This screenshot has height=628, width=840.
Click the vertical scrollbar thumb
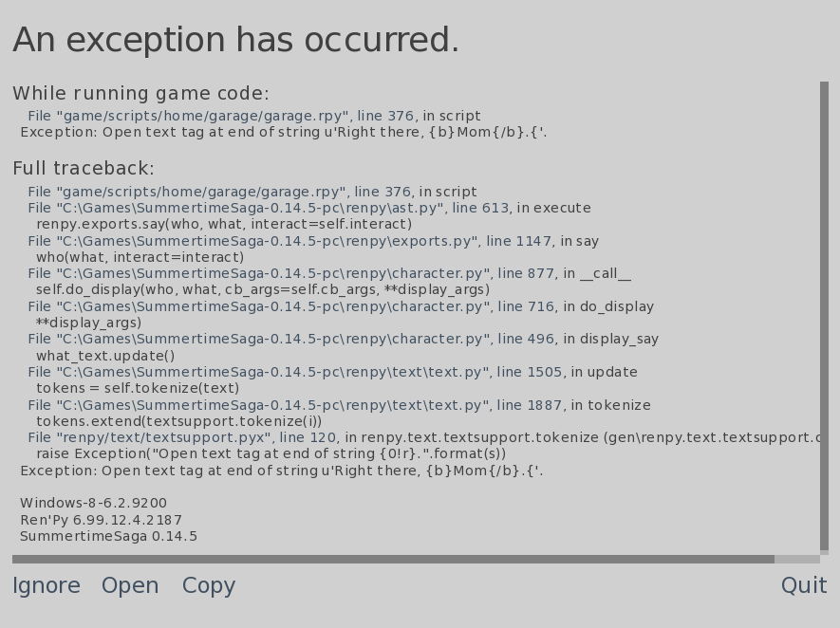(824, 315)
